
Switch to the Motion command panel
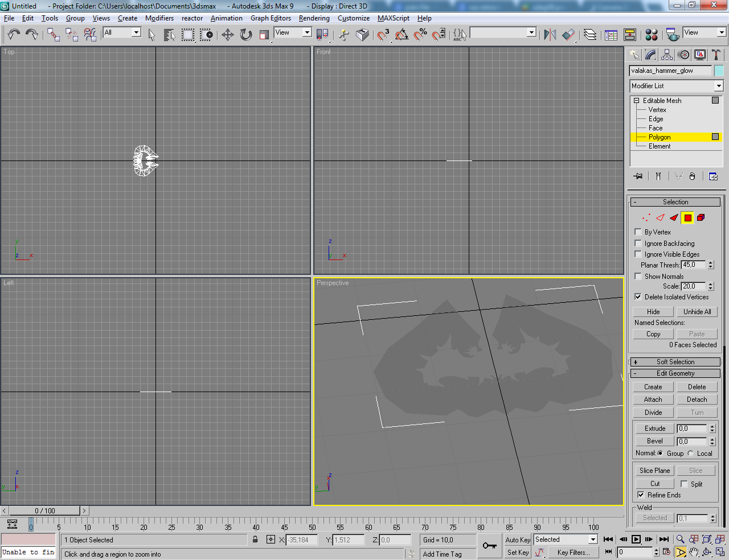[683, 55]
